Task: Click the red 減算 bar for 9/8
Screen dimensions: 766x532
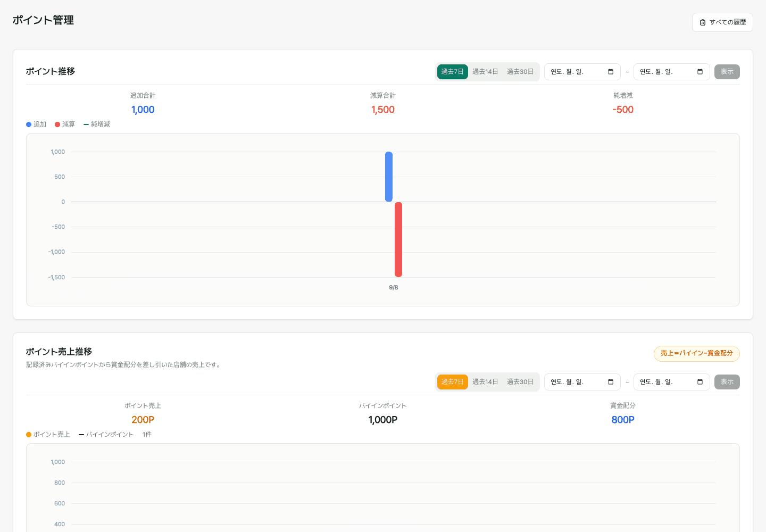Action: click(398, 239)
